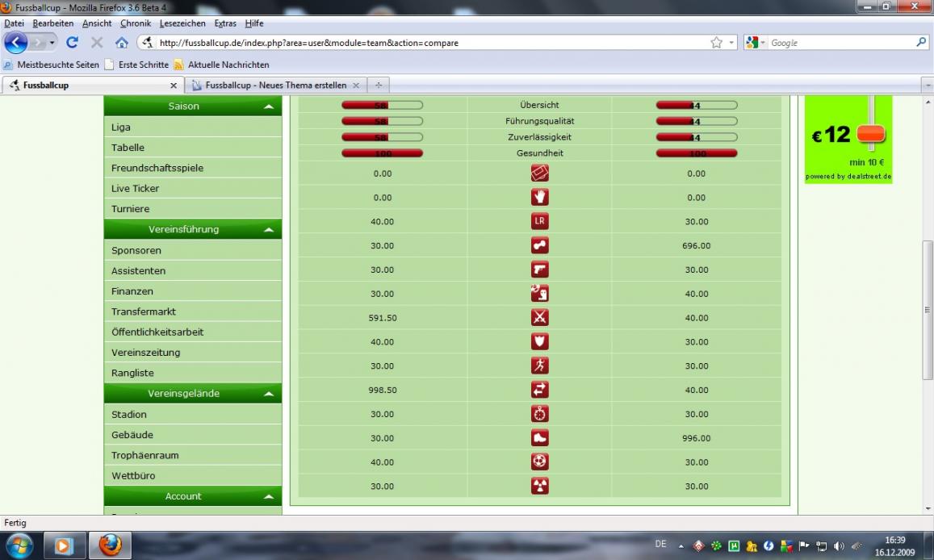The width and height of the screenshot is (934, 560).
Task: Click the crossed swords skill icon
Action: point(539,318)
